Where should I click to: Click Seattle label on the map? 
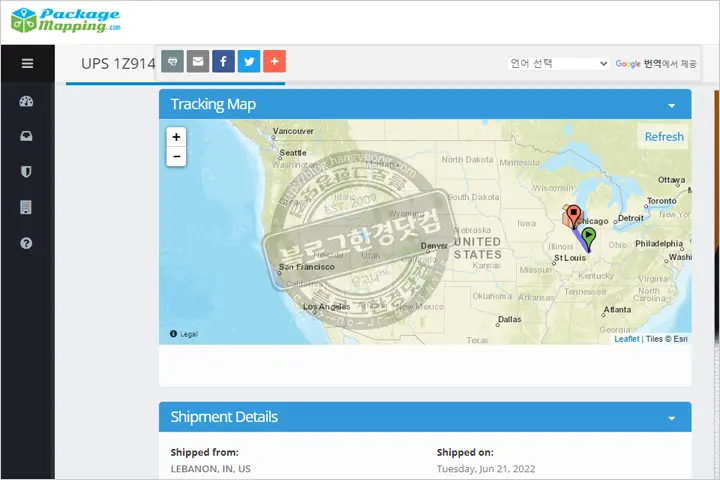click(292, 152)
